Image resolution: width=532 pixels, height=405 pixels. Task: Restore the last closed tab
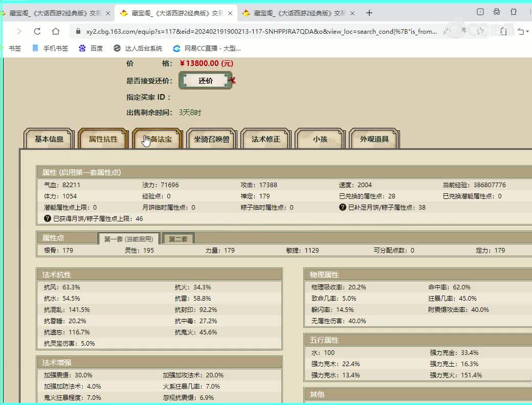click(x=520, y=32)
